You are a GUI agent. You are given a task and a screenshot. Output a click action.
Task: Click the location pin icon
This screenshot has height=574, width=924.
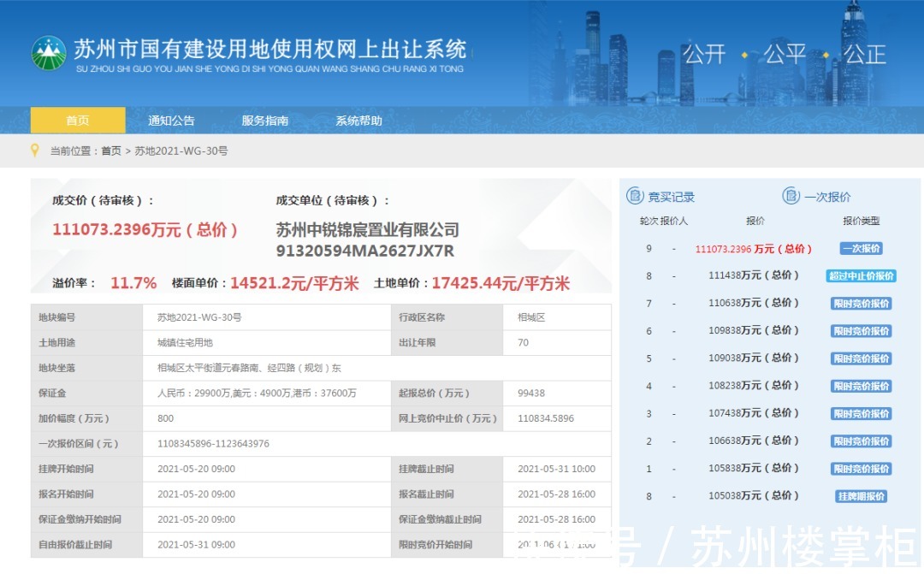pyautogui.click(x=35, y=151)
